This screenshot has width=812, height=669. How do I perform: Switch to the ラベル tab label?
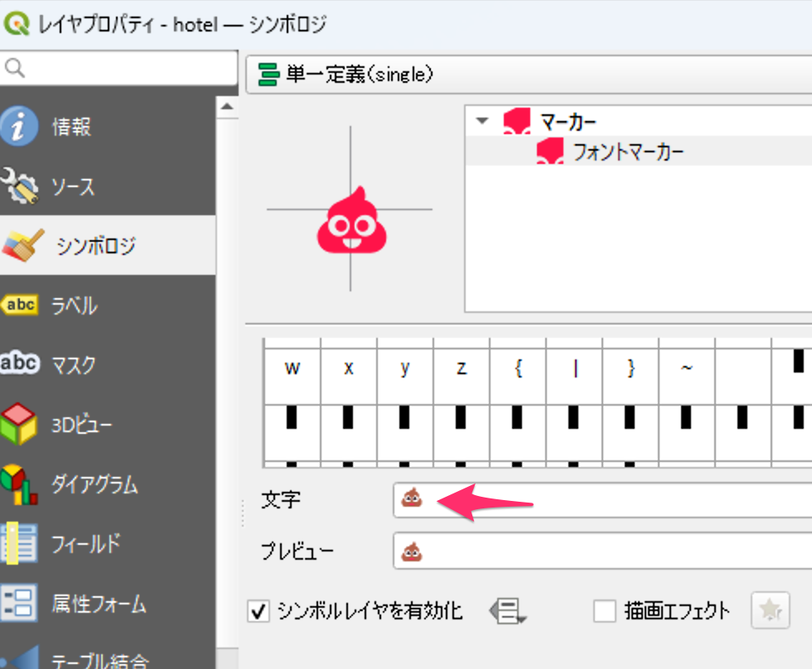pyautogui.click(x=74, y=306)
